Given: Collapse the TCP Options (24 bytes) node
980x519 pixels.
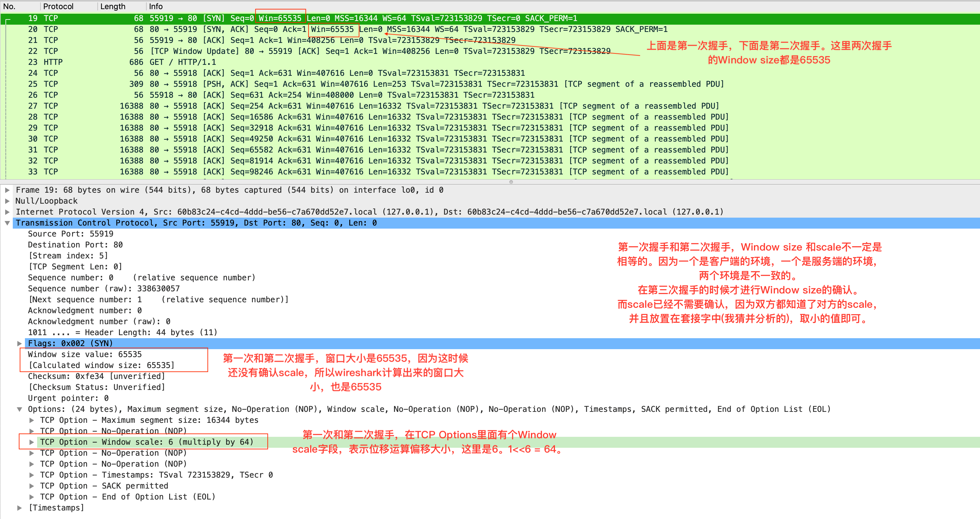Looking at the screenshot, I should click(19, 409).
